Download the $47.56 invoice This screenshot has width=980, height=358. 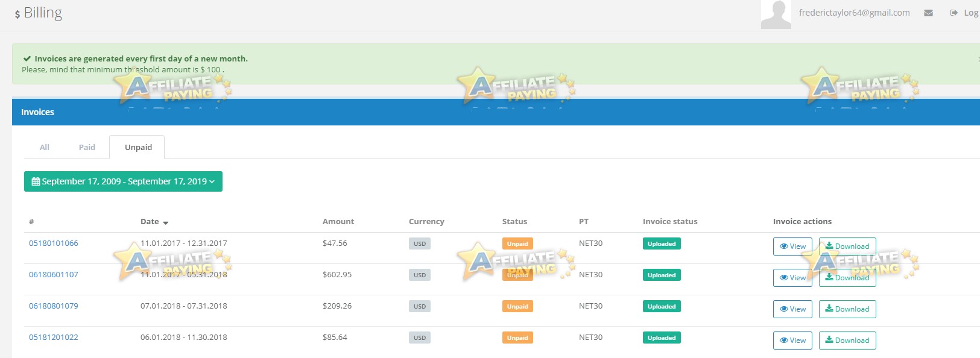click(x=847, y=247)
